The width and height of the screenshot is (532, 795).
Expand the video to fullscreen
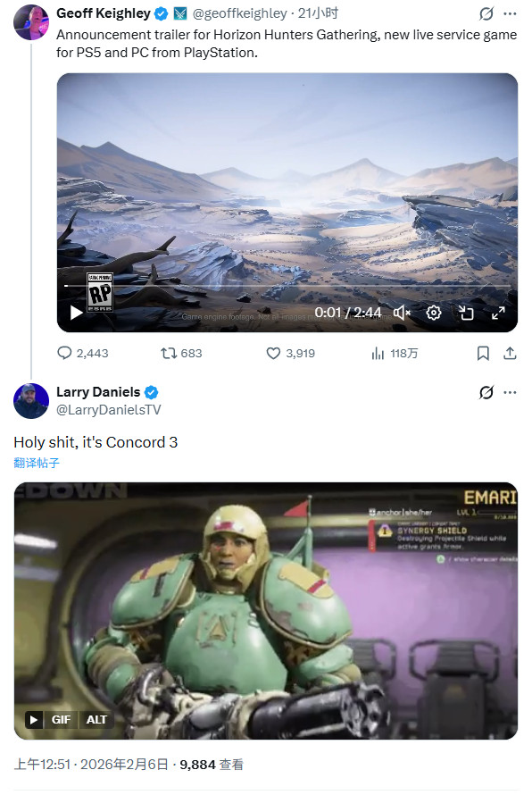498,313
